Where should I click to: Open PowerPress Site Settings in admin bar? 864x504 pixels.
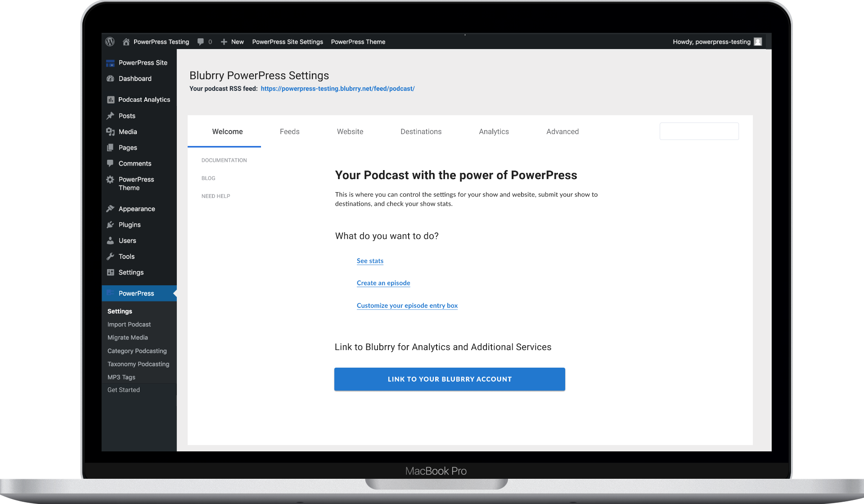click(x=288, y=42)
